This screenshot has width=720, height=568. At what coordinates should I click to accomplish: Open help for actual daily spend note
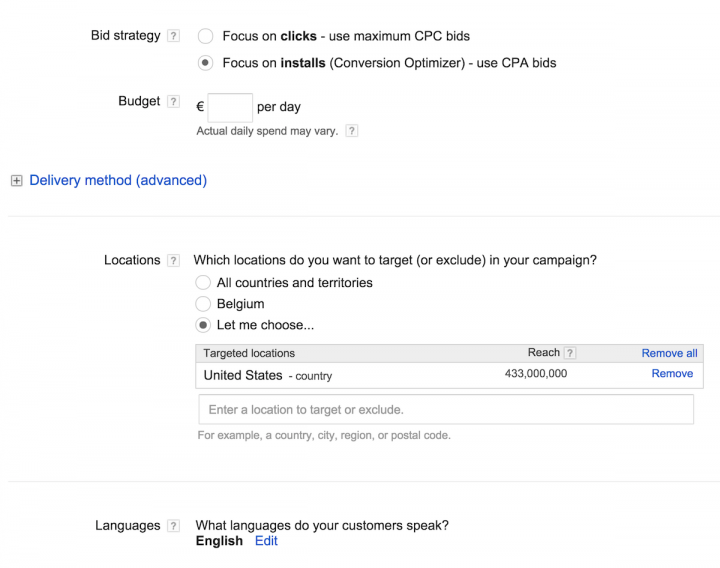(351, 131)
